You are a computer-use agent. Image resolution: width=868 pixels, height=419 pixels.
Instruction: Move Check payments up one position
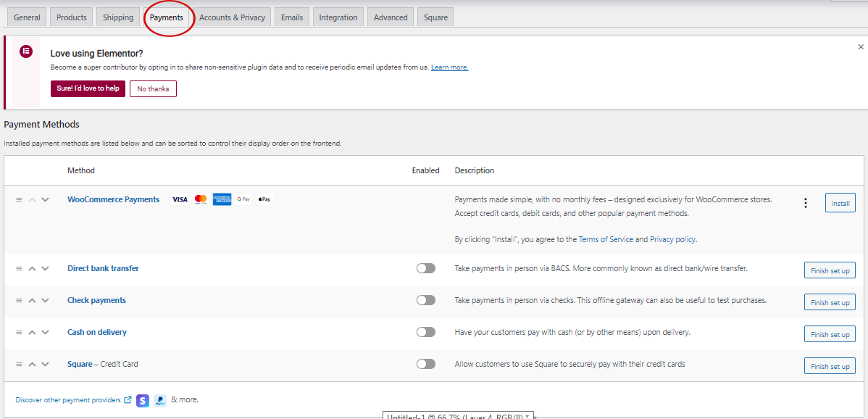[x=32, y=301]
